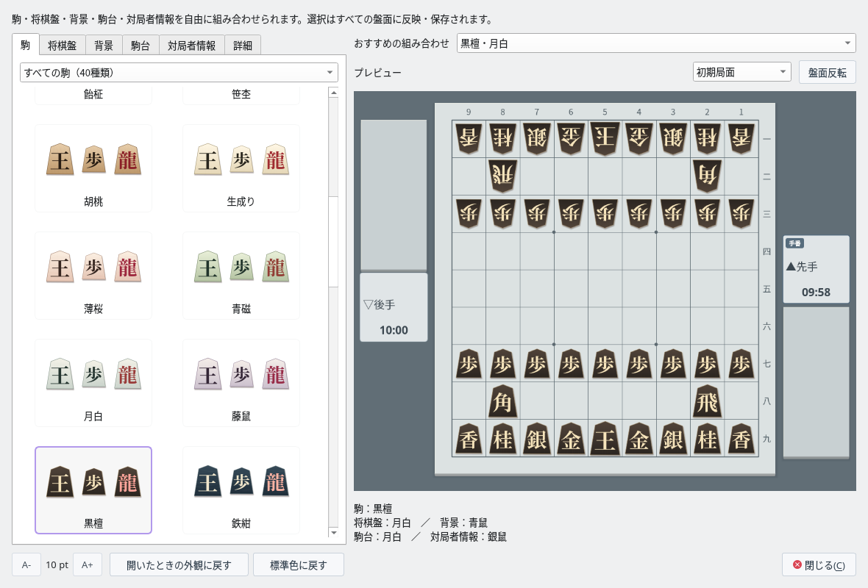Click the 先手 桂 knight in column 8
The height and width of the screenshot is (588, 868).
(502, 440)
